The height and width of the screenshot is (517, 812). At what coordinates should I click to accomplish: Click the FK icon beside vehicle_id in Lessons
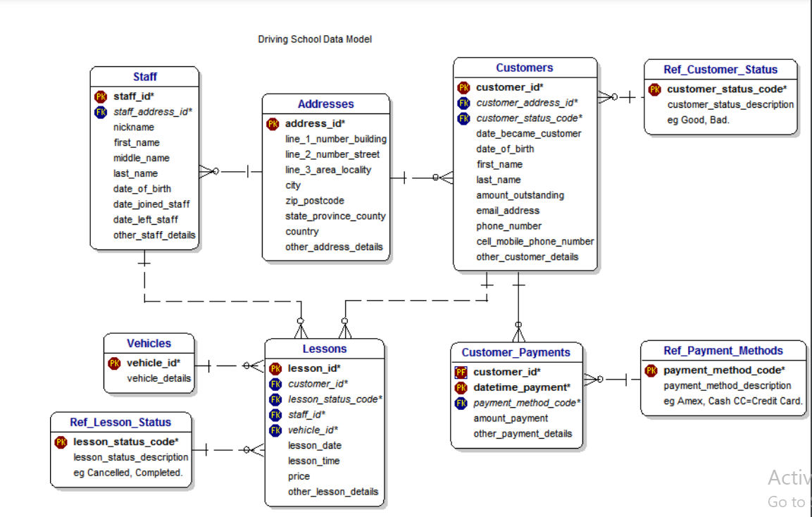pos(275,430)
